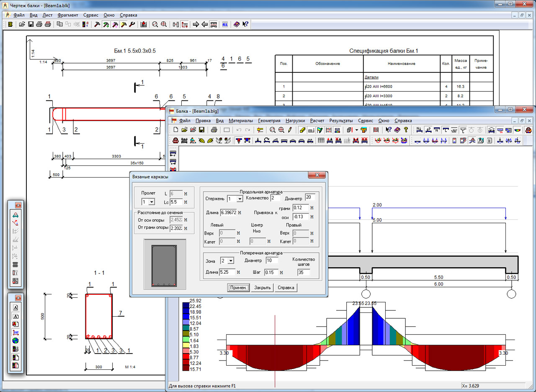Toggle the blue ALL button in the drawing toolbar

(x=225, y=24)
